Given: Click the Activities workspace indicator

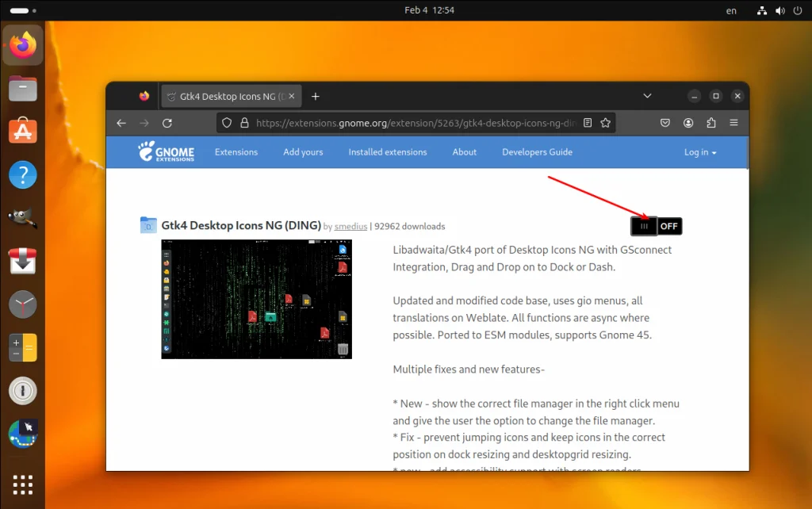Looking at the screenshot, I should coord(23,10).
